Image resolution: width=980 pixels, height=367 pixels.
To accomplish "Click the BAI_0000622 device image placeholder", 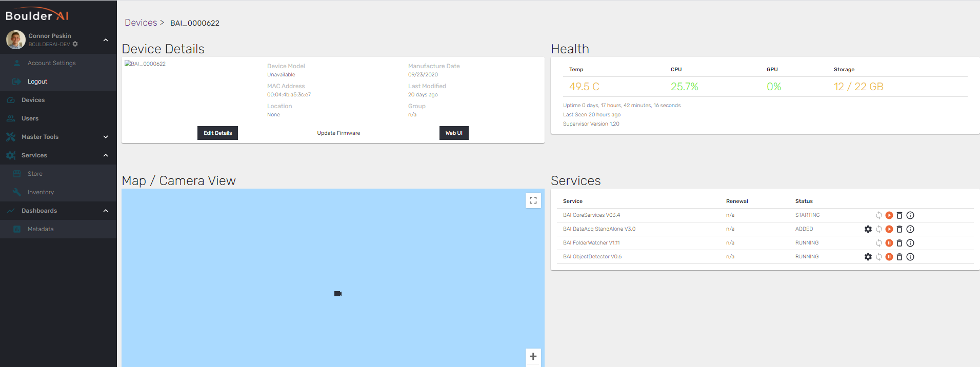I will pyautogui.click(x=145, y=64).
